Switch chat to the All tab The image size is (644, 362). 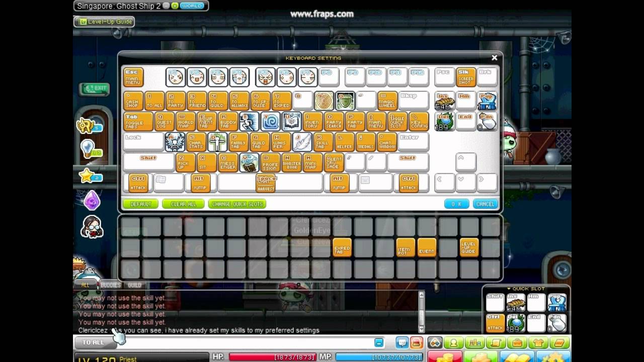tap(86, 285)
